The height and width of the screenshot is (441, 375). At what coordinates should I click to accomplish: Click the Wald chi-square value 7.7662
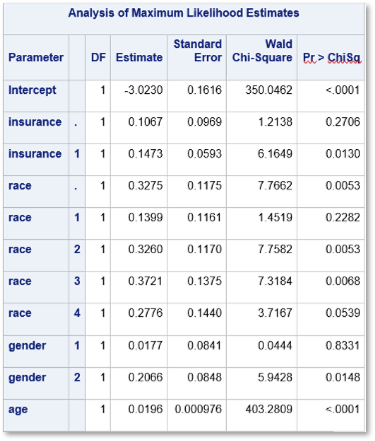(x=275, y=186)
